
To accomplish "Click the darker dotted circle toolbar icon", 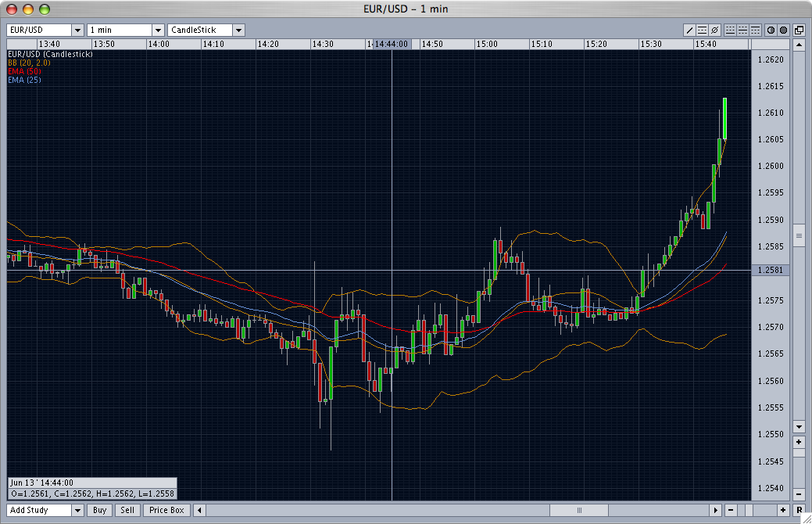I will 783,31.
